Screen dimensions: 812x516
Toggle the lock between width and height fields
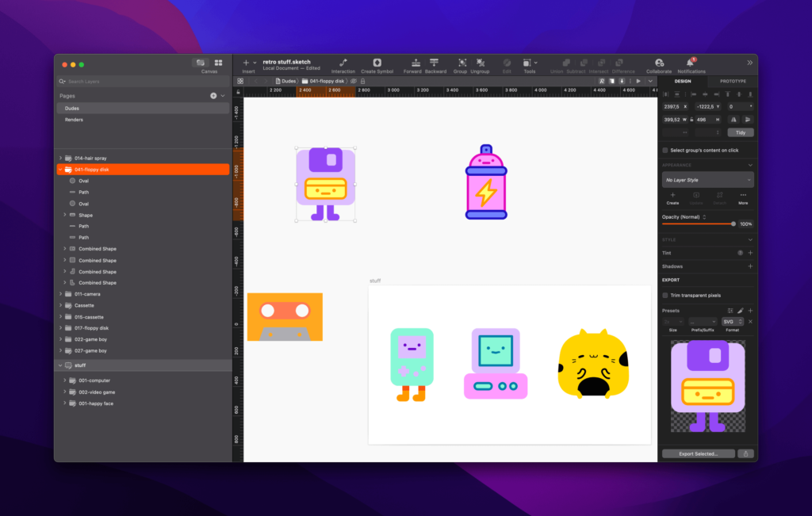click(x=691, y=120)
